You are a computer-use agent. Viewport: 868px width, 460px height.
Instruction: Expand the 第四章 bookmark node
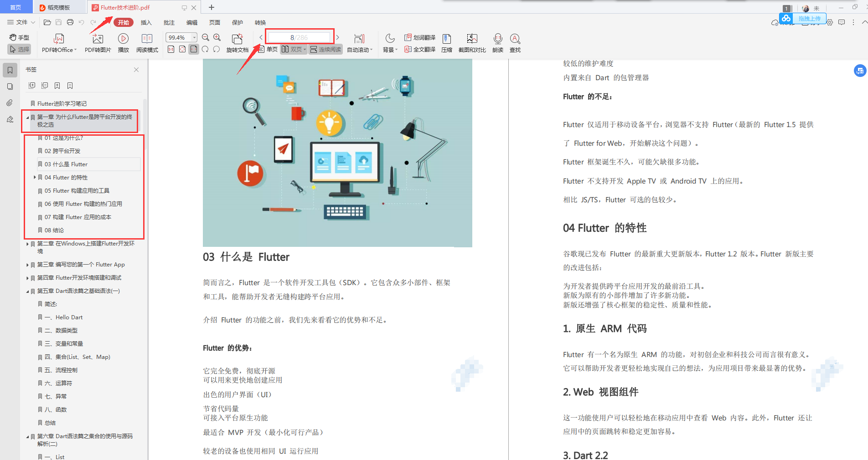point(27,278)
